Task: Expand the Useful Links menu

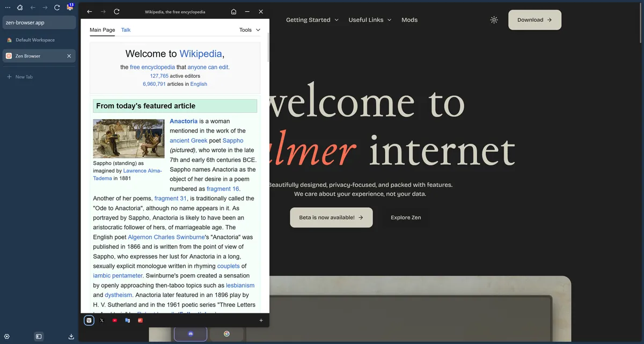Action: click(x=370, y=20)
